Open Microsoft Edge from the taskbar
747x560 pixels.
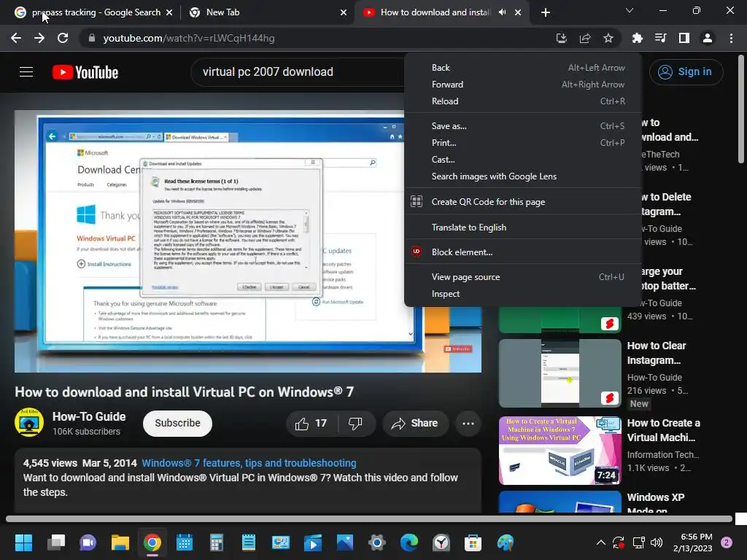point(409,542)
